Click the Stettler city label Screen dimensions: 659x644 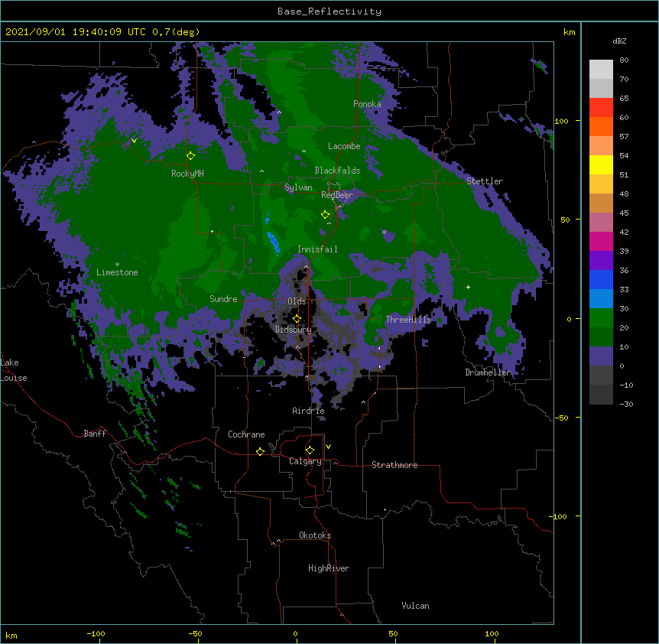pos(485,181)
